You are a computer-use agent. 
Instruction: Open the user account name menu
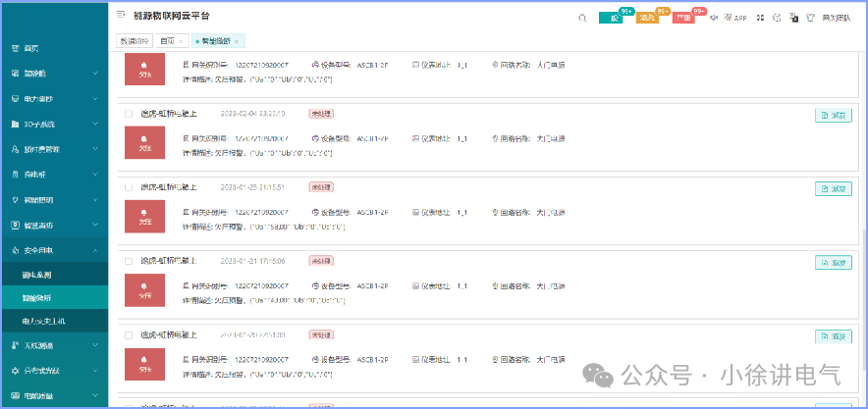click(837, 18)
